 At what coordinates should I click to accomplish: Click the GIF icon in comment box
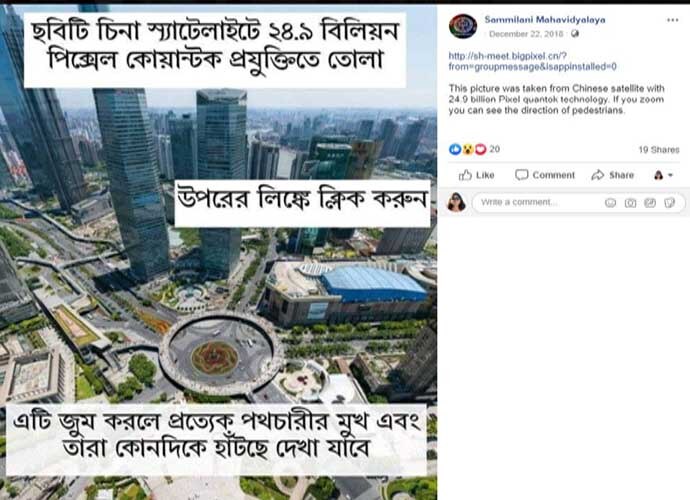650,202
